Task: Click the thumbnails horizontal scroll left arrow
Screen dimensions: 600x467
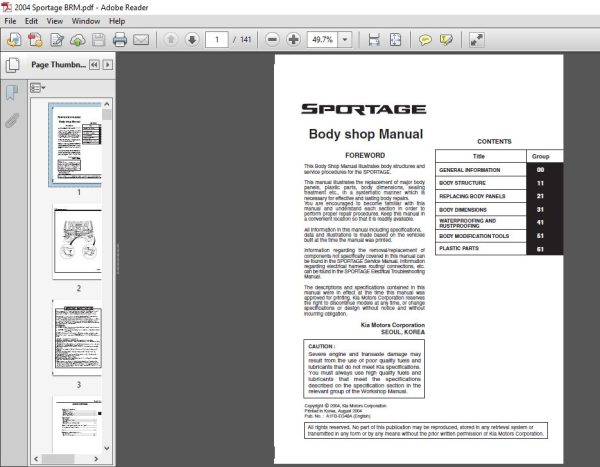Action: point(36,459)
